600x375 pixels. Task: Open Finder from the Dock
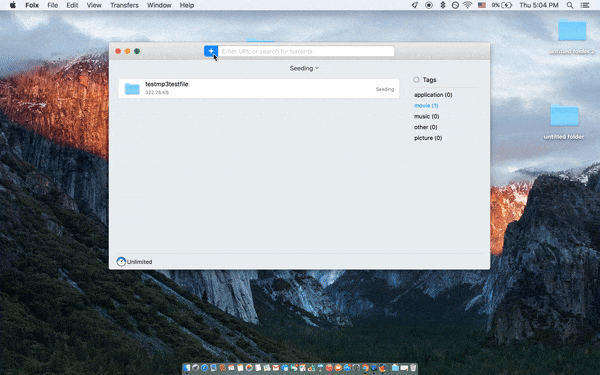pyautogui.click(x=187, y=368)
